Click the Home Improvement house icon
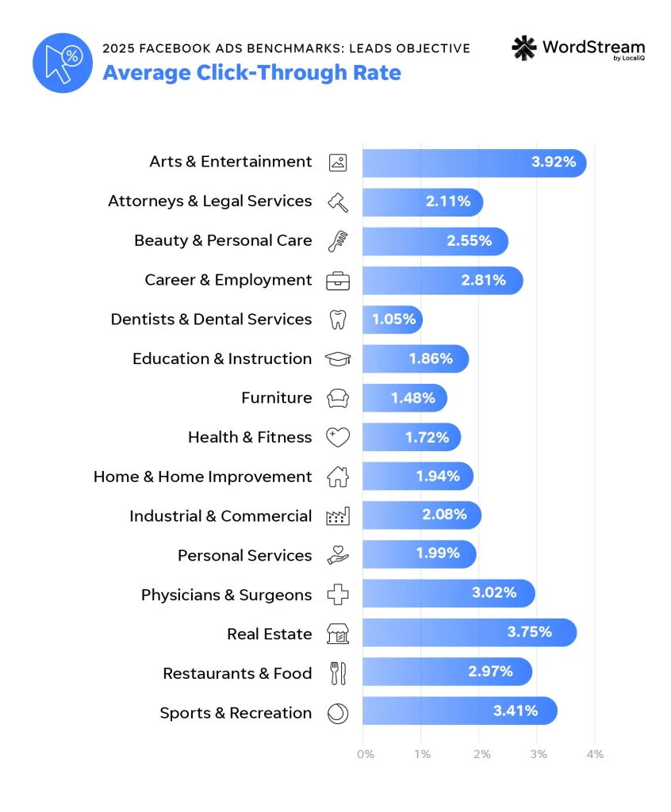 tap(338, 477)
